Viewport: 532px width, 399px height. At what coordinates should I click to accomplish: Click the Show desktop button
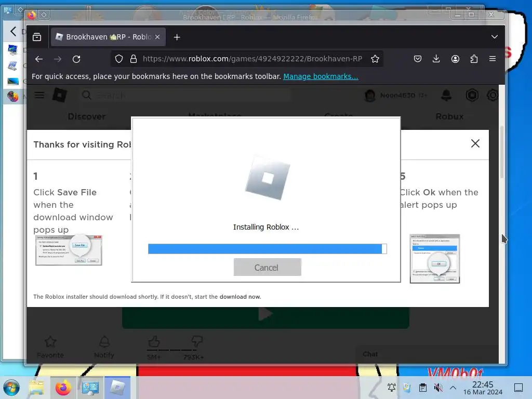click(x=518, y=388)
